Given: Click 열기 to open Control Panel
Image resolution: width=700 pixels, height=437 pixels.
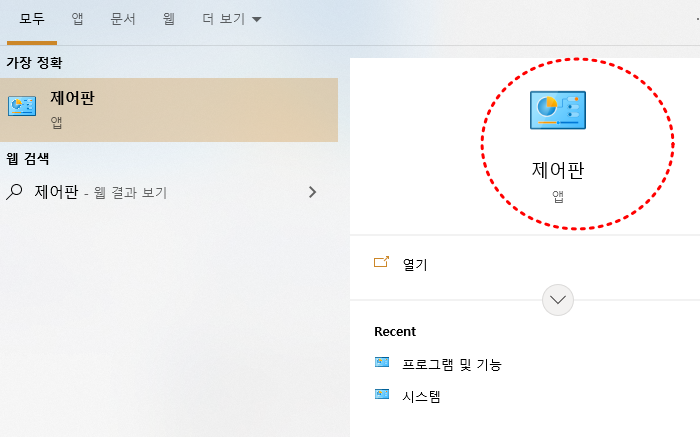Looking at the screenshot, I should point(415,265).
